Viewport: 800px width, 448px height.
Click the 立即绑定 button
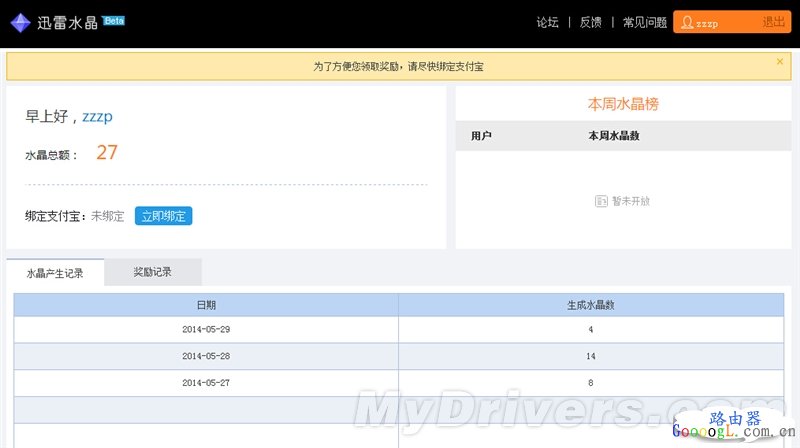(x=163, y=216)
